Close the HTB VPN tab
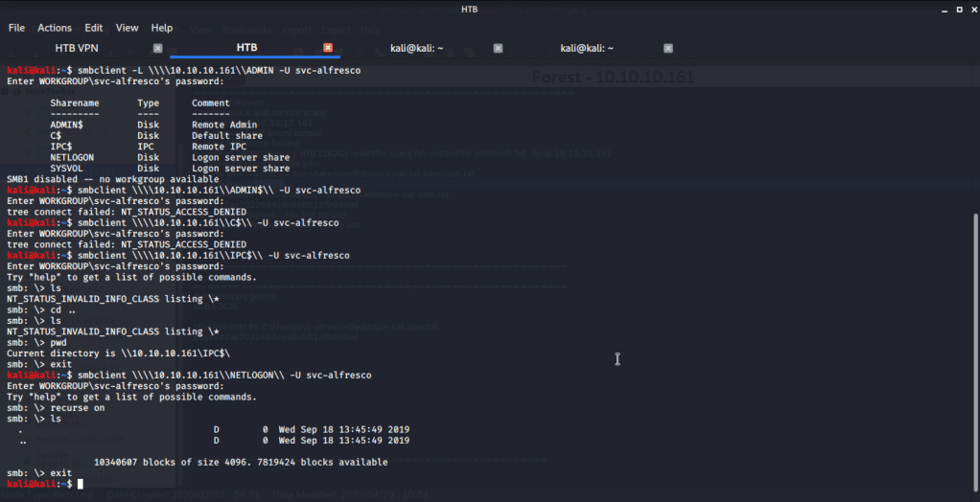 [x=158, y=48]
